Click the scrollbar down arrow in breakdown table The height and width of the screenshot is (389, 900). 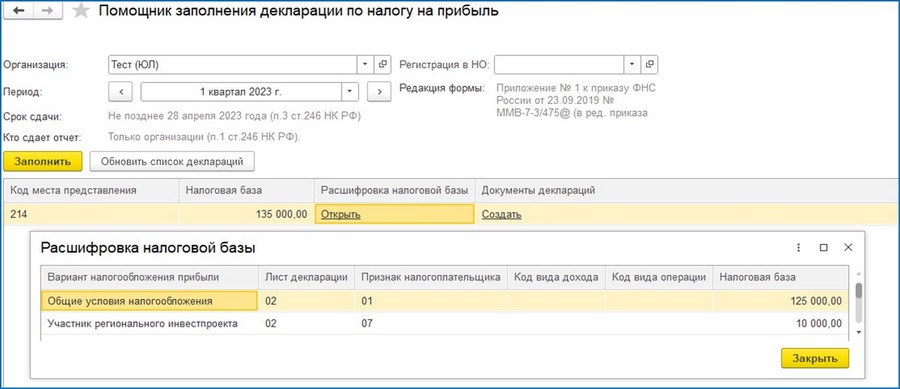[x=859, y=332]
